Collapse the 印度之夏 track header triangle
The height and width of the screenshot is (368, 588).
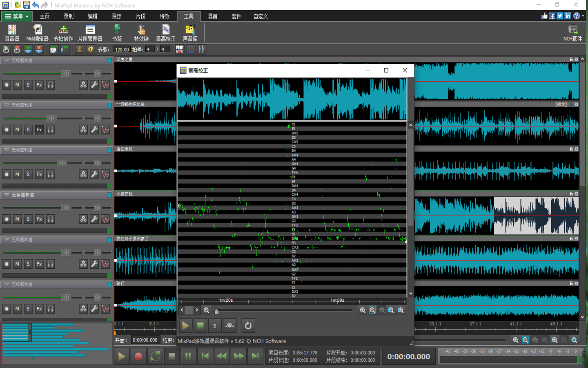pyautogui.click(x=7, y=60)
